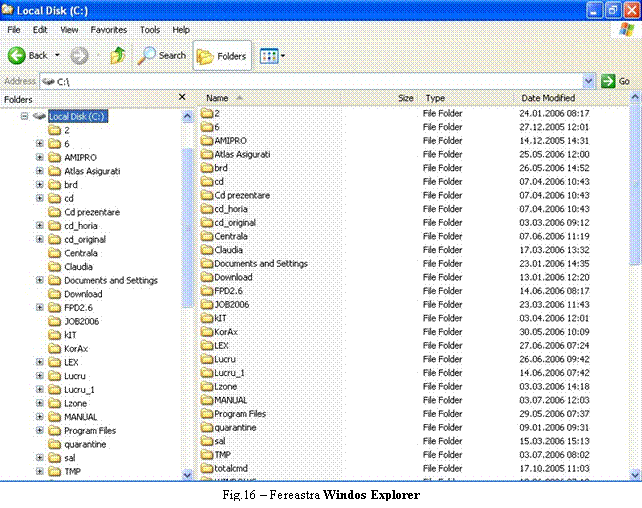
Task: Close the Folders side panel
Action: [x=182, y=98]
